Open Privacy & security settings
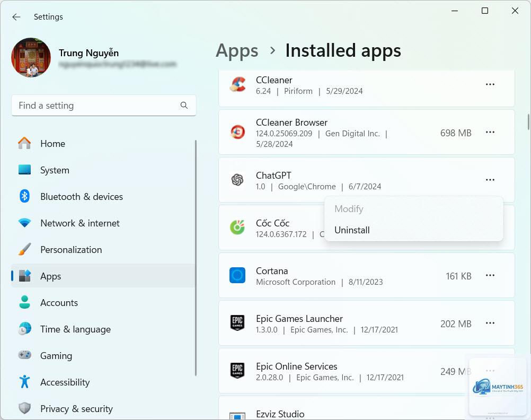Screen dimensions: 531x420 [103, 408]
